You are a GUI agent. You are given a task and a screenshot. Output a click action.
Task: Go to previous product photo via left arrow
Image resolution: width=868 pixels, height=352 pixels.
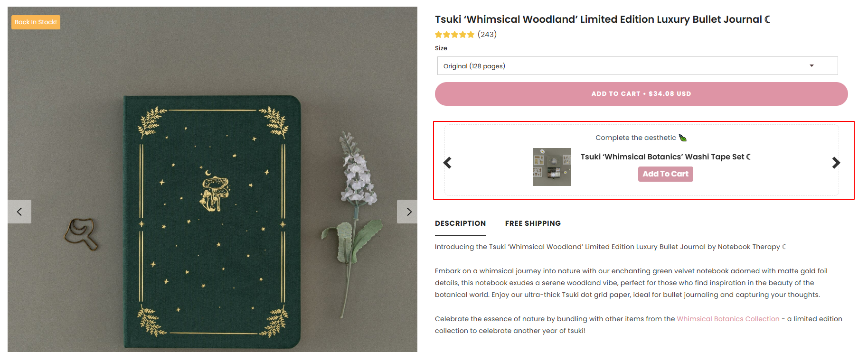click(19, 212)
